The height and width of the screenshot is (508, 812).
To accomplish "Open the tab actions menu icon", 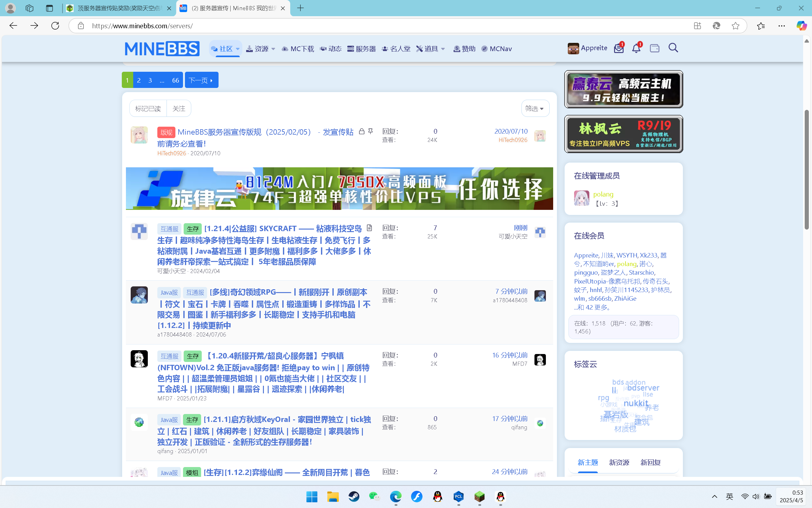I will [x=49, y=8].
